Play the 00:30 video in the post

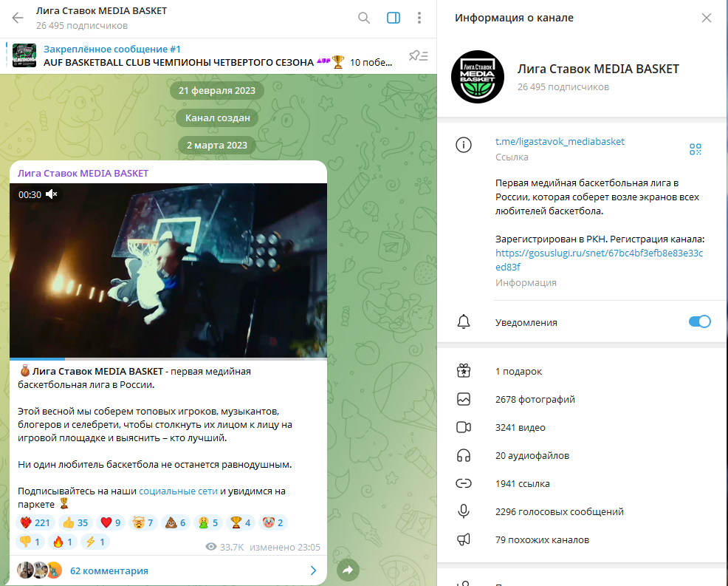click(x=168, y=270)
